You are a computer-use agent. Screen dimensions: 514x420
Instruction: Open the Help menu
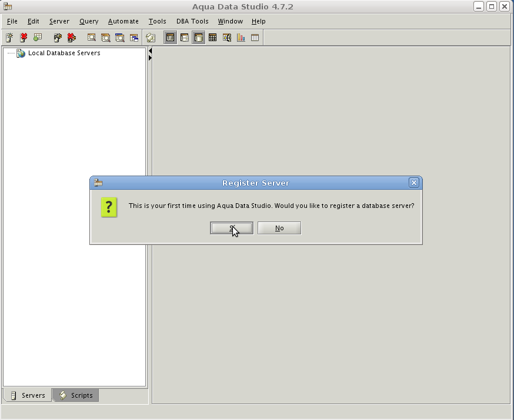click(x=259, y=21)
